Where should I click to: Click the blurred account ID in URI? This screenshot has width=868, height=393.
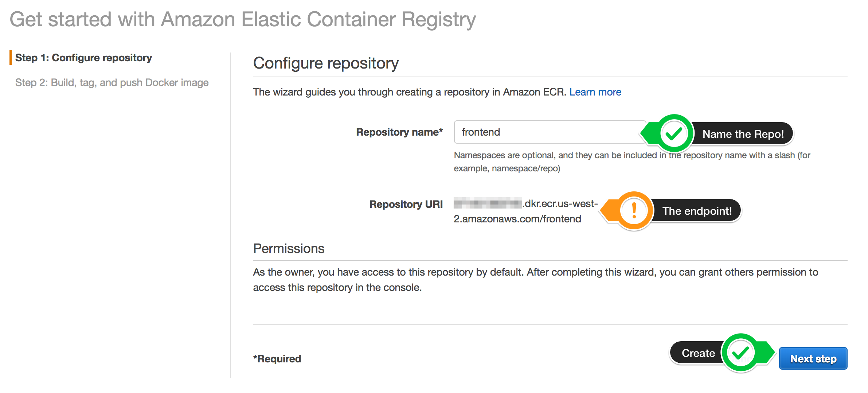488,203
